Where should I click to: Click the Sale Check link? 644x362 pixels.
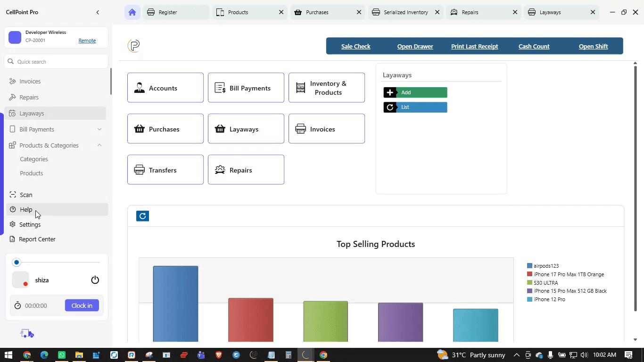coord(356,46)
